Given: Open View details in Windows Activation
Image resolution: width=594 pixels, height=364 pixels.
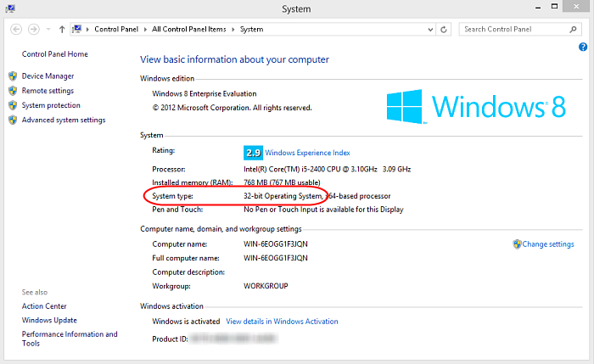Looking at the screenshot, I should tap(282, 322).
